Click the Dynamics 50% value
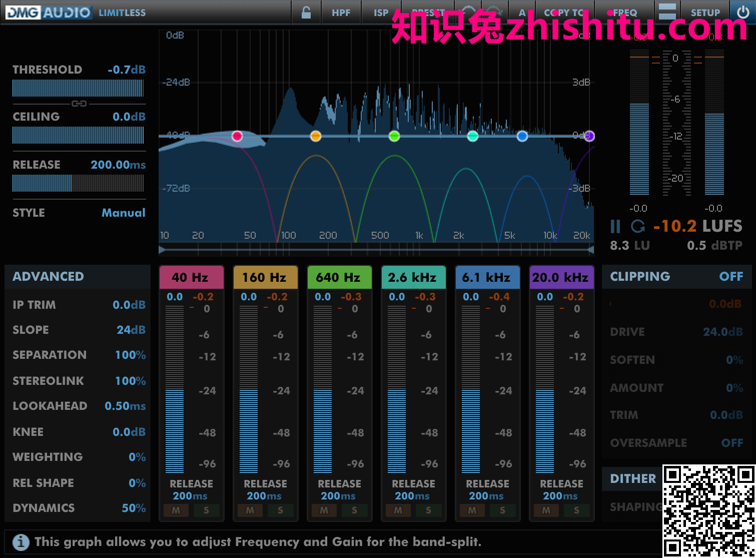Image resolution: width=756 pixels, height=558 pixels. tap(134, 508)
